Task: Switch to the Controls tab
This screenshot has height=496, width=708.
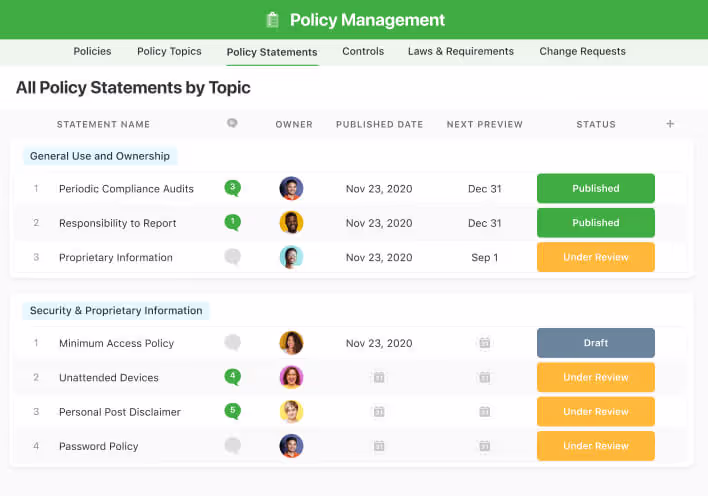Action: (363, 51)
